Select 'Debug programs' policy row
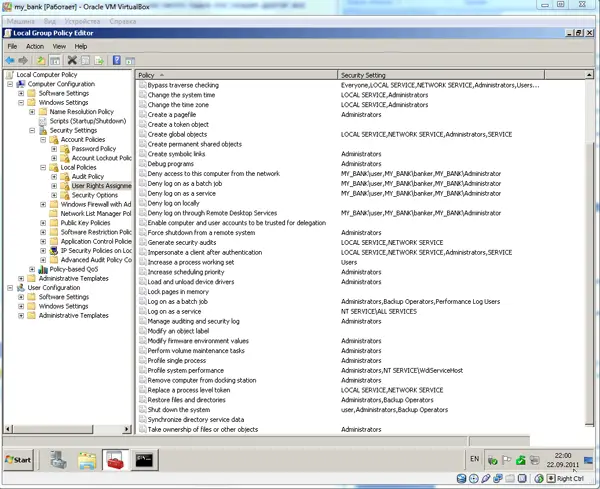Screen dimensions: 600x489 (x=171, y=164)
